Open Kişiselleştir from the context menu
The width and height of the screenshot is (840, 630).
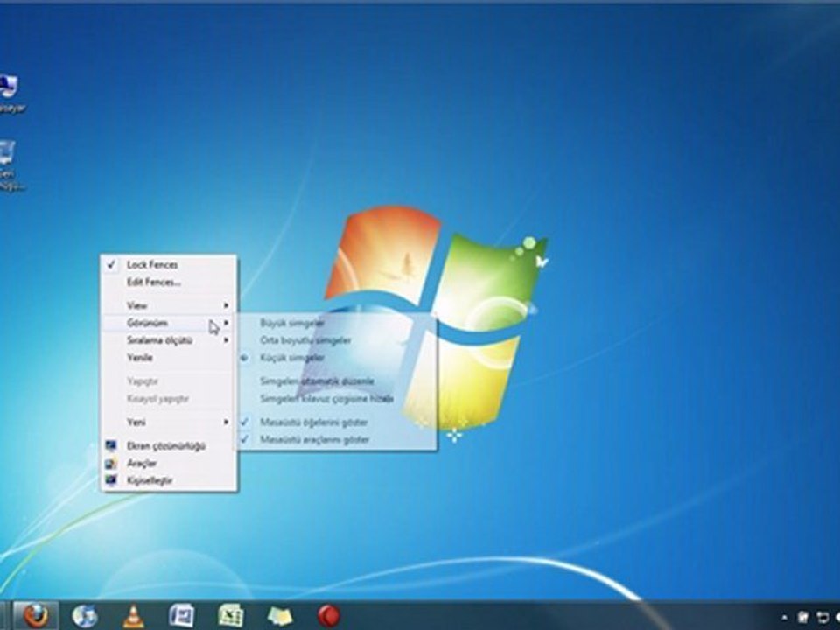tap(169, 480)
